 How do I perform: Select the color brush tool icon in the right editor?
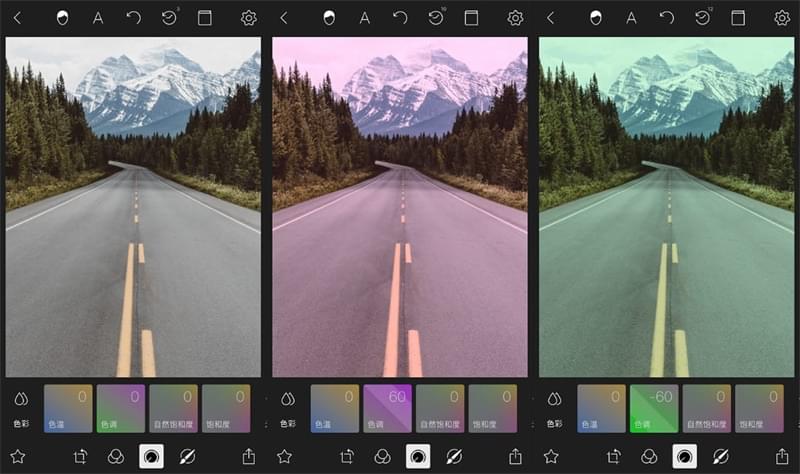tap(719, 456)
